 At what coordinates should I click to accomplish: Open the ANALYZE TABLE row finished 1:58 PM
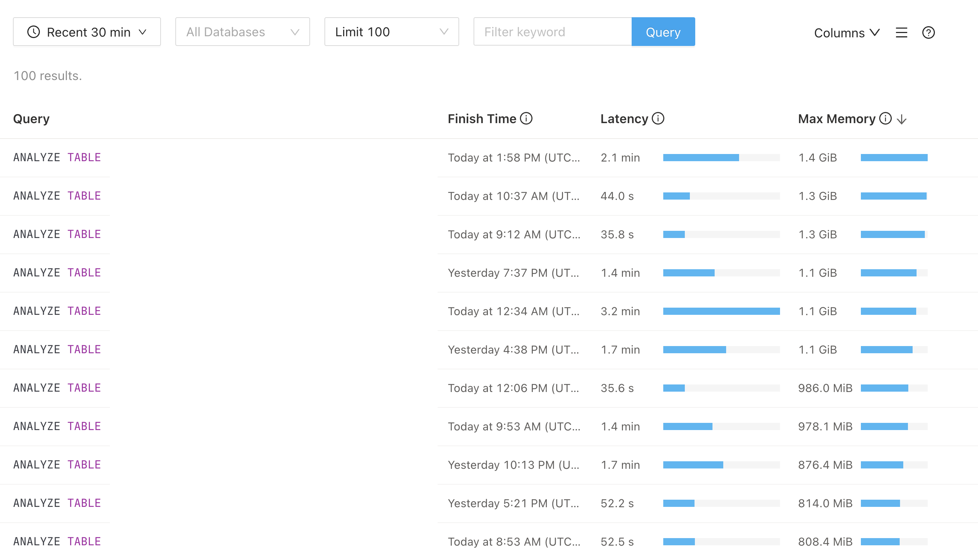click(x=57, y=157)
